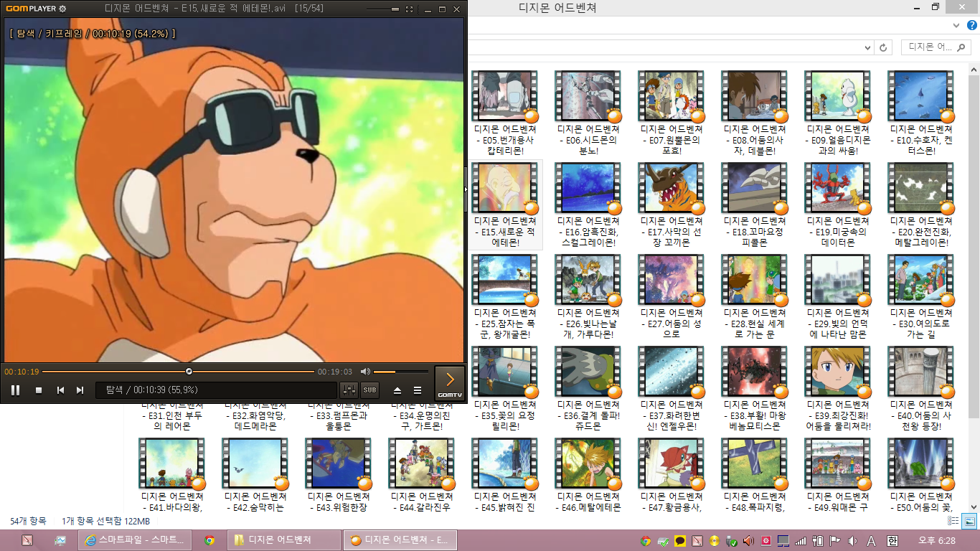Image resolution: width=980 pixels, height=551 pixels.
Task: Toggle subtitles with the SUB button
Action: coord(369,390)
